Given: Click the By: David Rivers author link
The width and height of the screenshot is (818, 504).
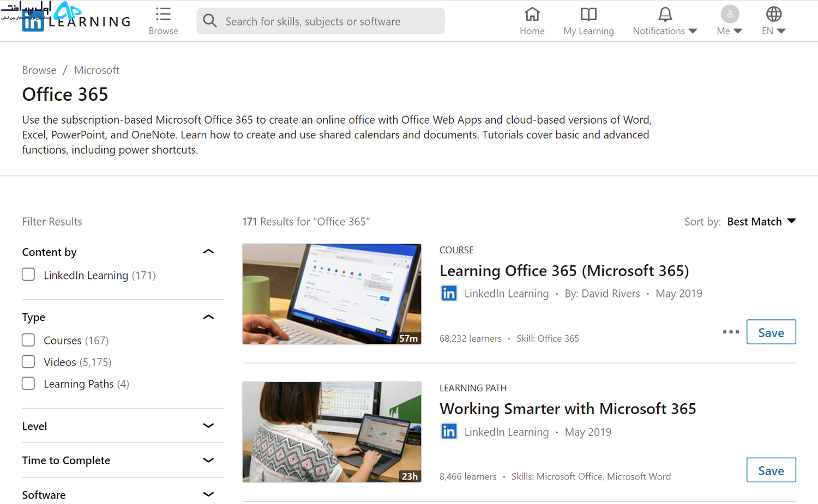Looking at the screenshot, I should click(x=602, y=294).
